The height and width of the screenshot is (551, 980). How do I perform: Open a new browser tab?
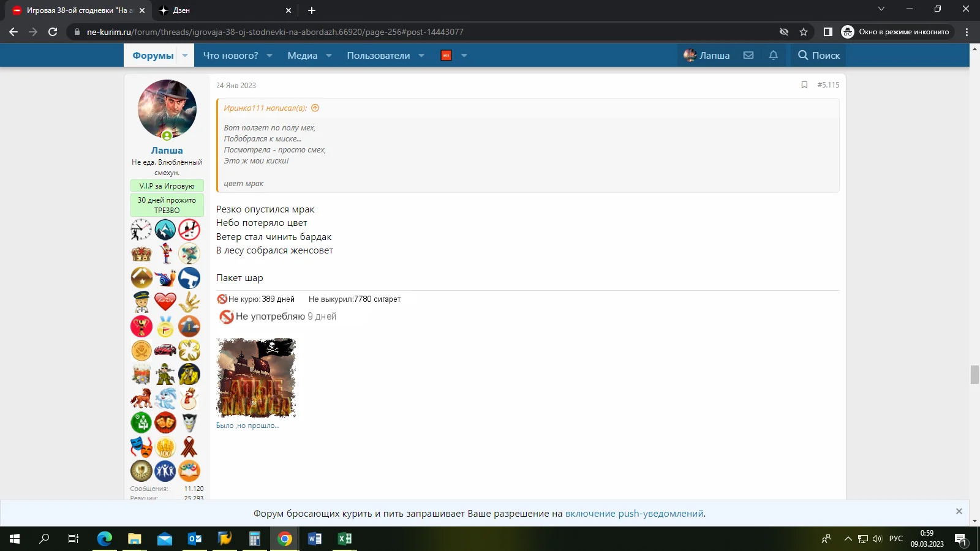tap(312, 10)
